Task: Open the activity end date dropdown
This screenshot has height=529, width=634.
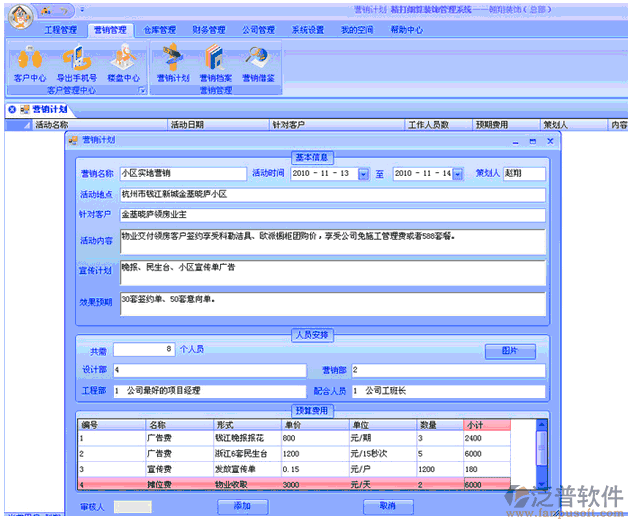Action: 458,174
